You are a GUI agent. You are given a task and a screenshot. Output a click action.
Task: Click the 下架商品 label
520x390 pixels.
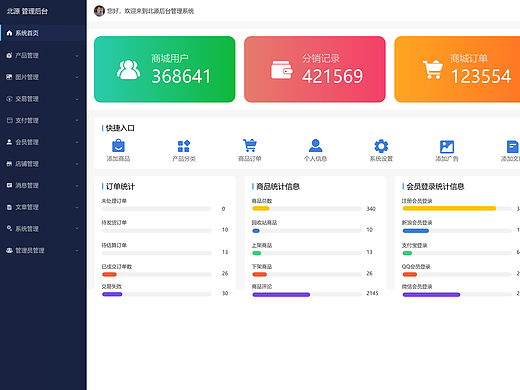coord(262,266)
